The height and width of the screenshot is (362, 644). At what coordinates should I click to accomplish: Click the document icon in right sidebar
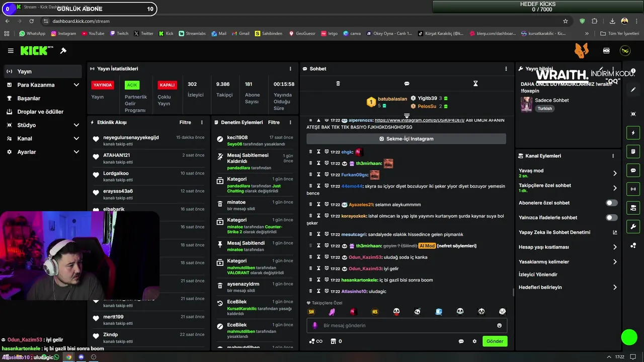[633, 151]
